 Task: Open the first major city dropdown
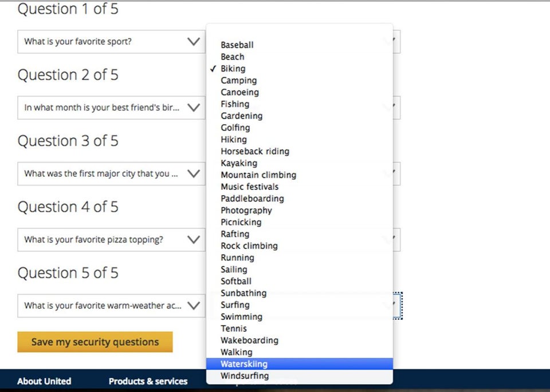pos(111,174)
